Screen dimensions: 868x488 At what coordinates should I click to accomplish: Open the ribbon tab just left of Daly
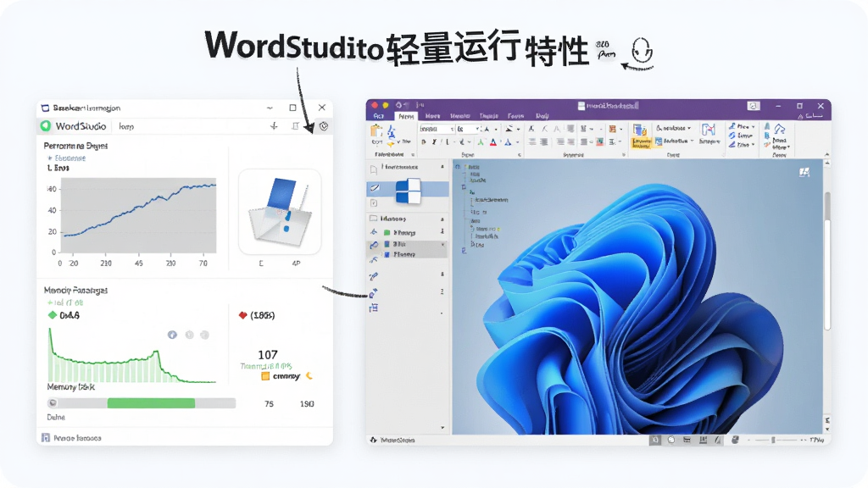click(x=515, y=116)
